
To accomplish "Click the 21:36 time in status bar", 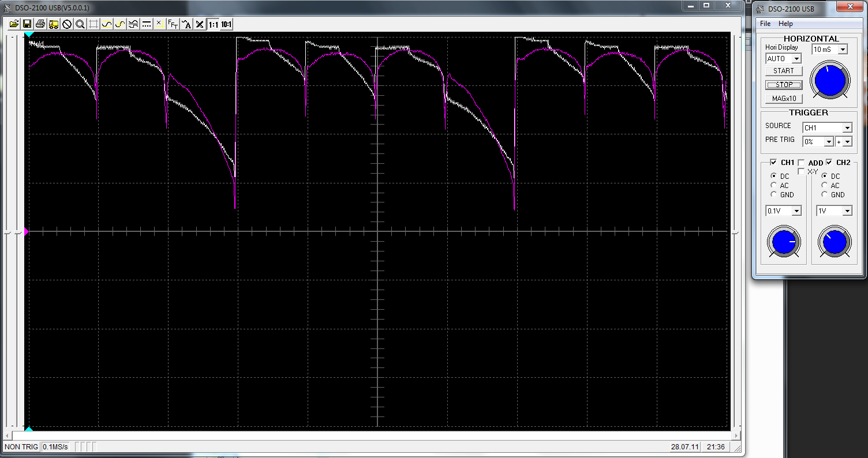I will point(716,447).
